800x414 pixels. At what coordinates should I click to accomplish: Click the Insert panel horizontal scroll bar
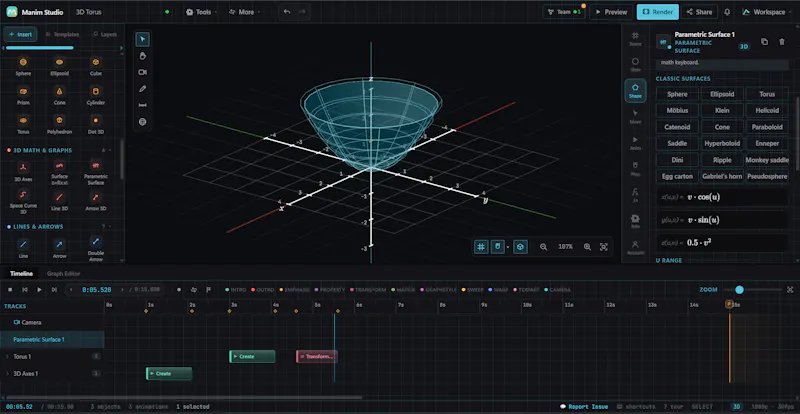click(x=40, y=48)
